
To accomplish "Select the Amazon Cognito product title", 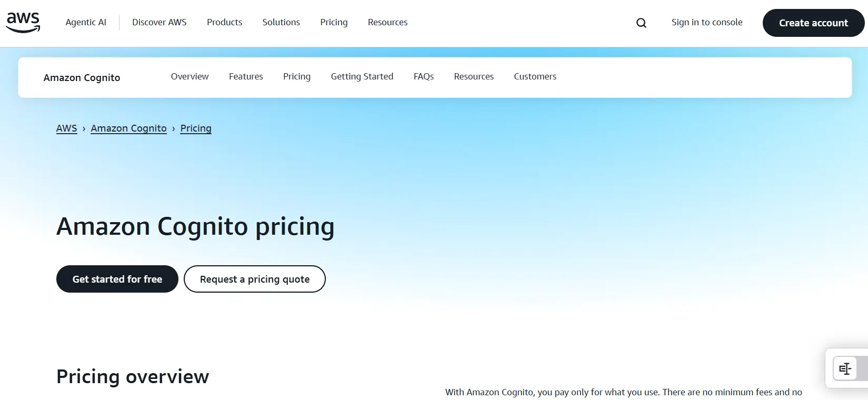I will pos(82,77).
